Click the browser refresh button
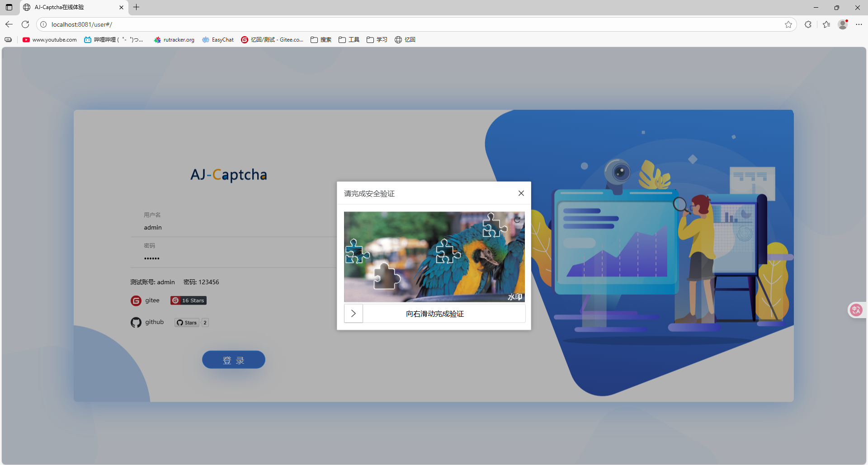The width and height of the screenshot is (868, 465). point(25,24)
